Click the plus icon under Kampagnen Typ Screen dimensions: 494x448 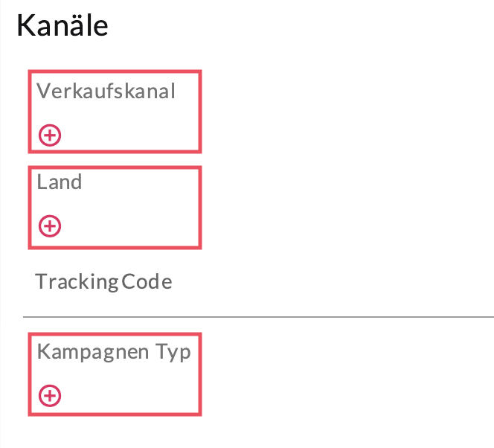click(50, 395)
